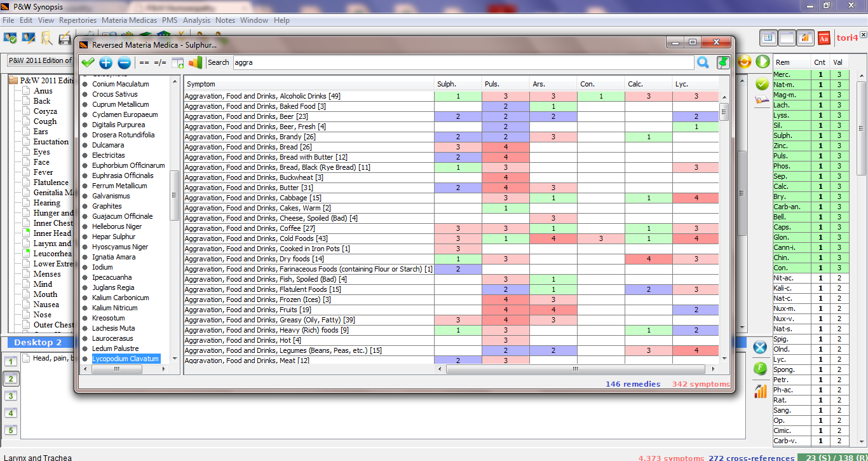Click the blue magnifier search icon

point(703,62)
